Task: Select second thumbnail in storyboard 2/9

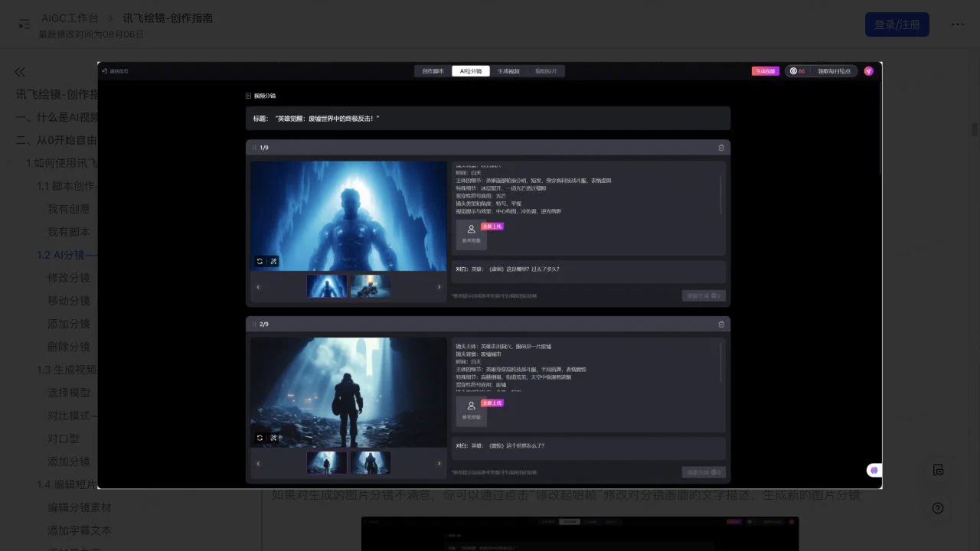Action: [x=371, y=462]
